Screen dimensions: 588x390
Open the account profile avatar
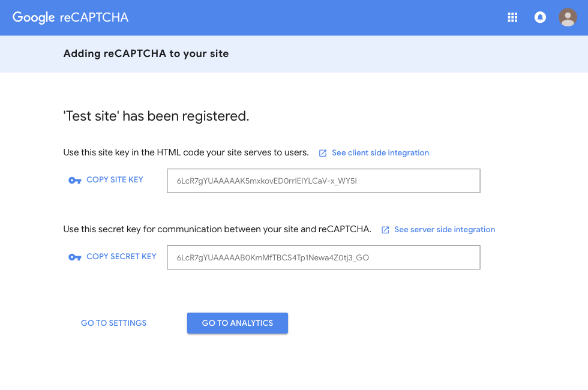tap(568, 17)
